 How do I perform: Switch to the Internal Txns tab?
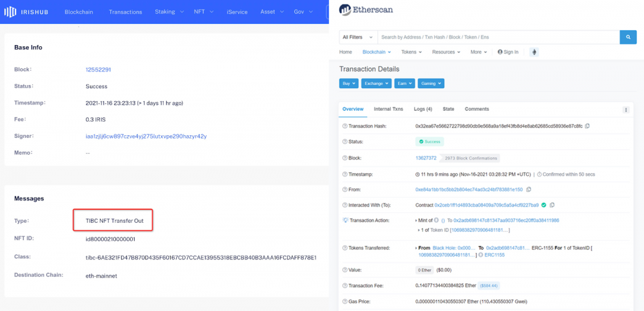[x=388, y=109]
